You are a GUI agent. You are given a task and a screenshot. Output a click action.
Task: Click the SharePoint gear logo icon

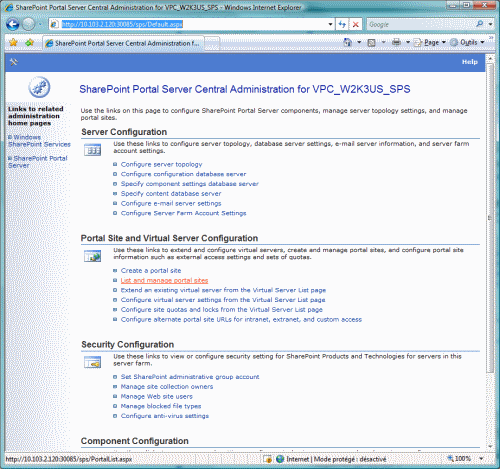[x=39, y=87]
